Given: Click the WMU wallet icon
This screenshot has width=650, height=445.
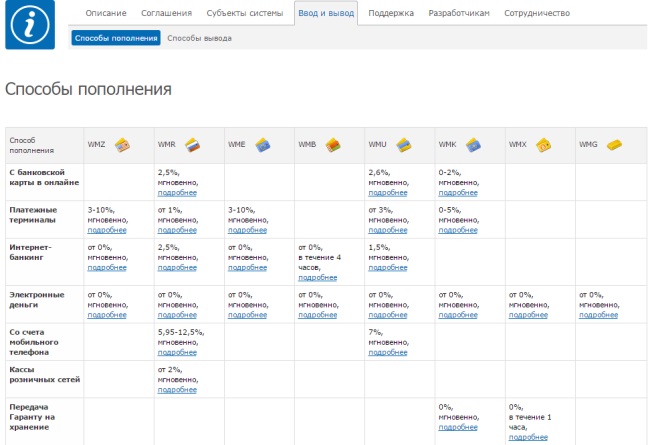Looking at the screenshot, I should (402, 145).
